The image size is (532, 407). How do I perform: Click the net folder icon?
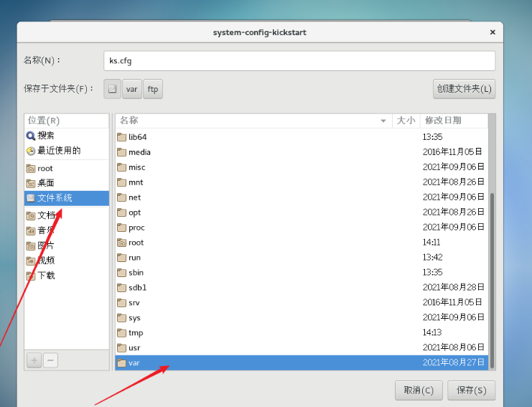121,197
